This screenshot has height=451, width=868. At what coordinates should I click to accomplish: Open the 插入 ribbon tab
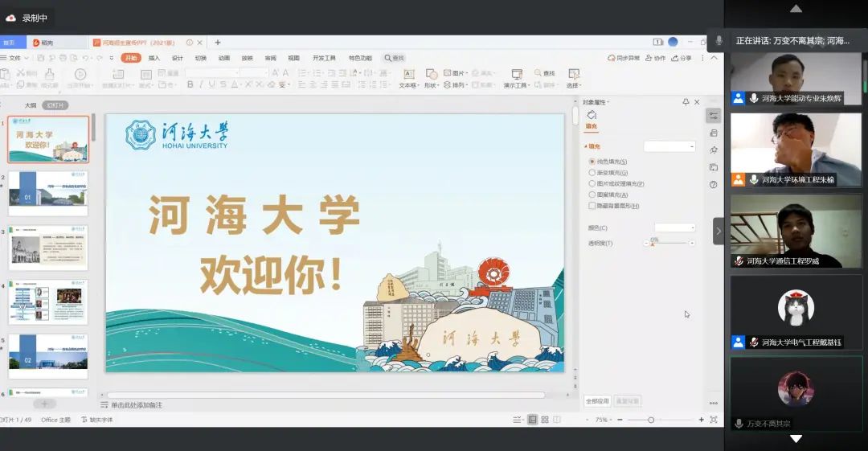[x=154, y=58]
